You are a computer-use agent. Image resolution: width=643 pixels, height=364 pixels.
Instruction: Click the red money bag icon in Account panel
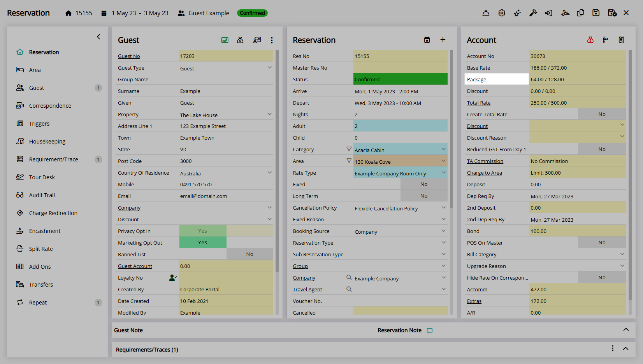click(x=590, y=40)
